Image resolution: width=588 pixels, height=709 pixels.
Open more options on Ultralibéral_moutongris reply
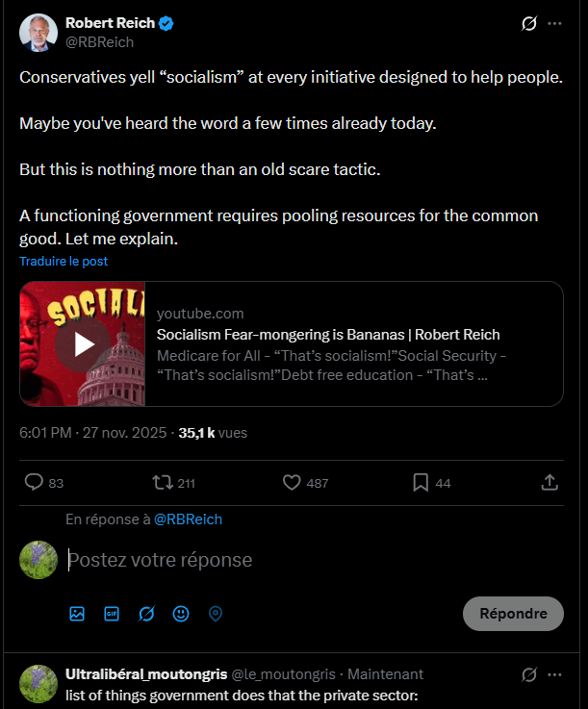pos(555,674)
